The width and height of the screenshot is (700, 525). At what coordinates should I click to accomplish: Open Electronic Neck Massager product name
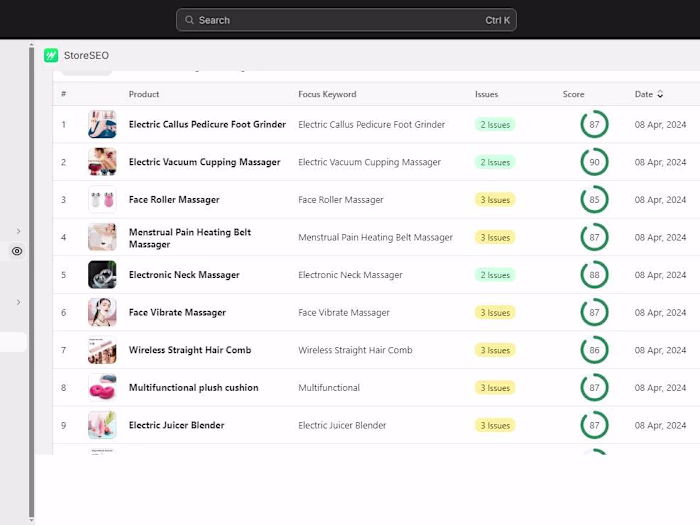click(184, 275)
